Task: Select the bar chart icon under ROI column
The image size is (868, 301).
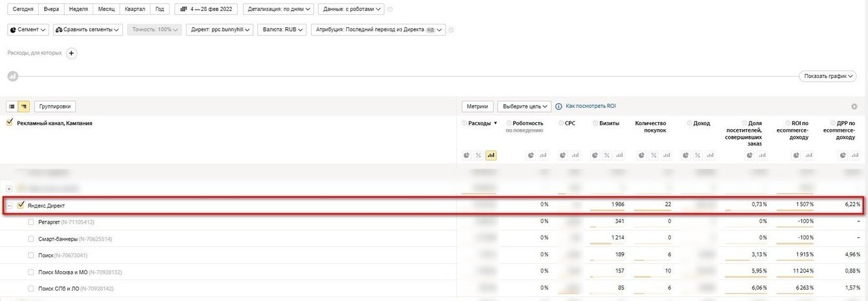Action: tap(808, 155)
